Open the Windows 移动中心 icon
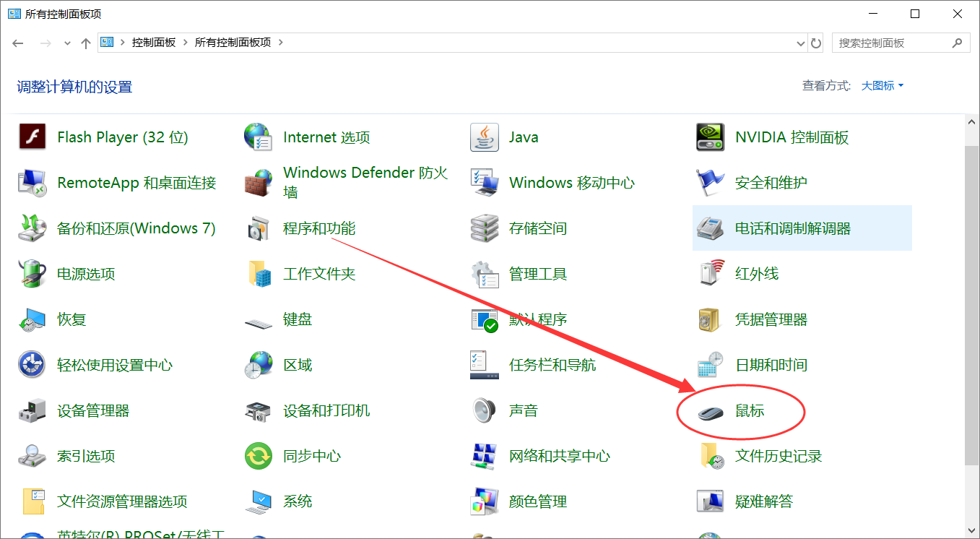This screenshot has height=539, width=980. [x=484, y=183]
